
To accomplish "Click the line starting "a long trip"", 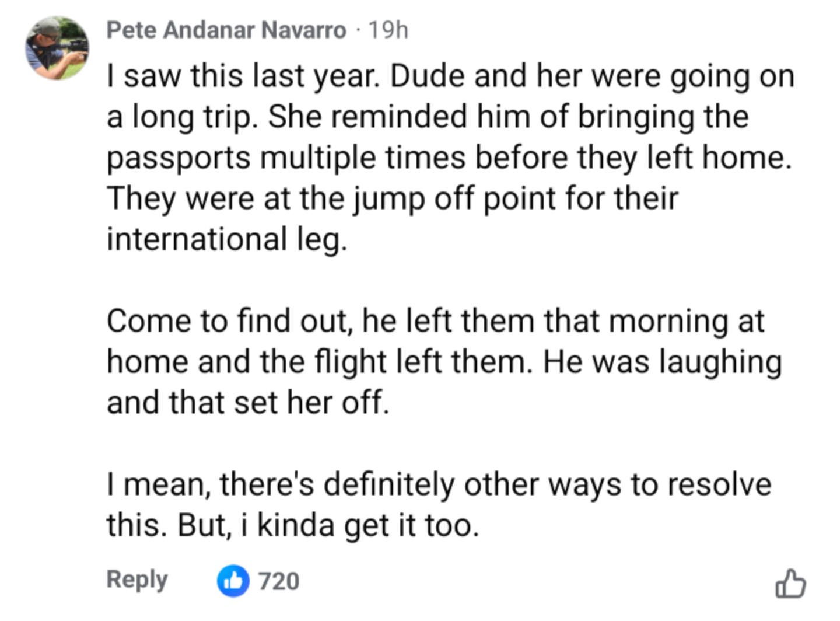I will pyautogui.click(x=427, y=117).
